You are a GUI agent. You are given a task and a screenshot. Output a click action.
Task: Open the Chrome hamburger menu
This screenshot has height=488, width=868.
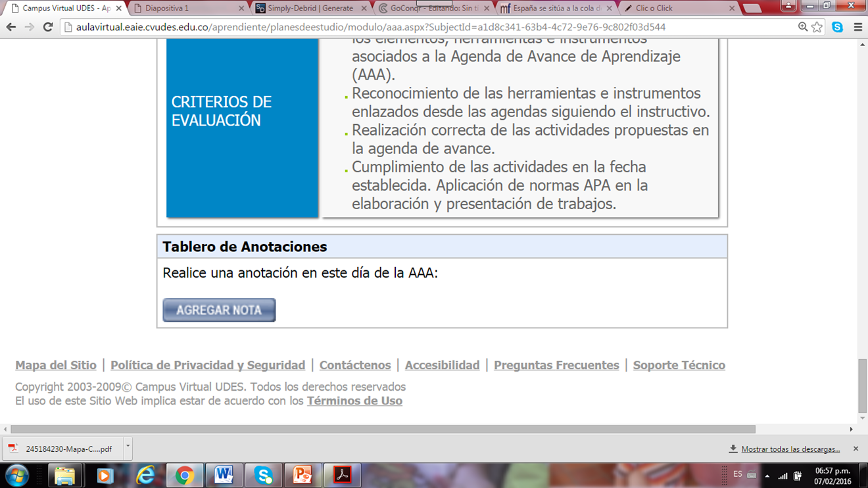pyautogui.click(x=857, y=27)
